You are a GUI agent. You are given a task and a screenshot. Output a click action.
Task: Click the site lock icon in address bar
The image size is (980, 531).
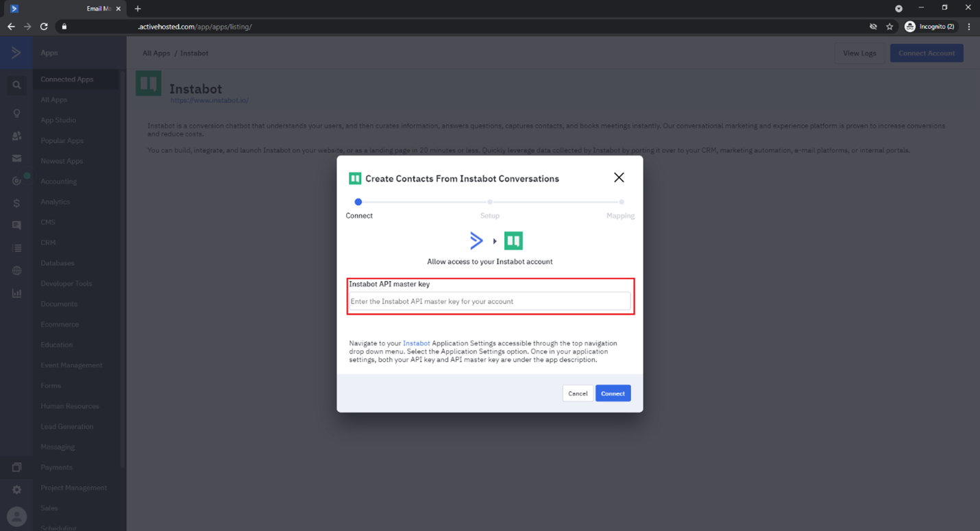coord(64,27)
